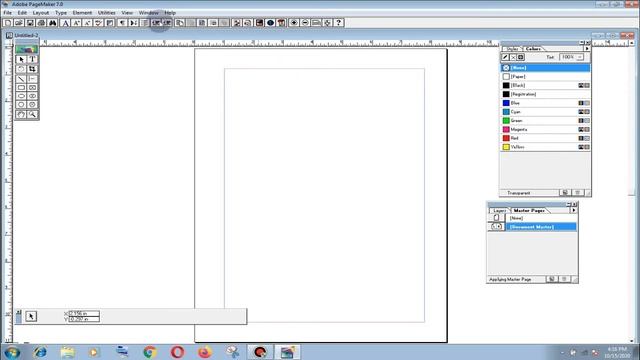Open the Master Pages panel flyout arrow
Image resolution: width=640 pixels, height=360 pixels.
pyautogui.click(x=573, y=210)
